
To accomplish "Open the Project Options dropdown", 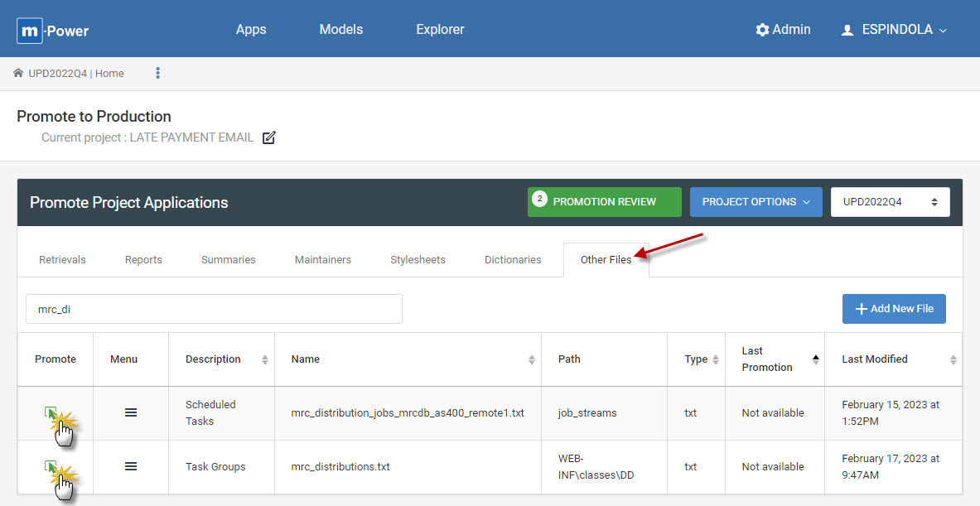I will pos(756,201).
